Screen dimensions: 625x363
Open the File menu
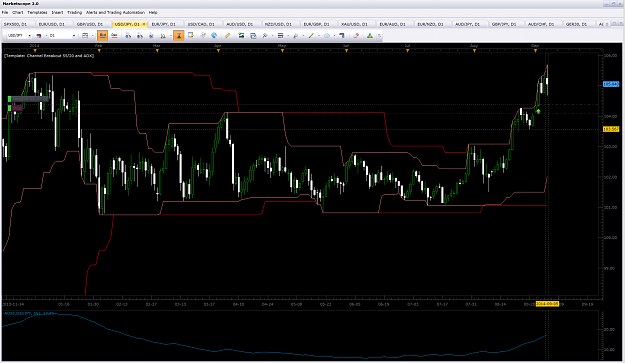tap(5, 12)
